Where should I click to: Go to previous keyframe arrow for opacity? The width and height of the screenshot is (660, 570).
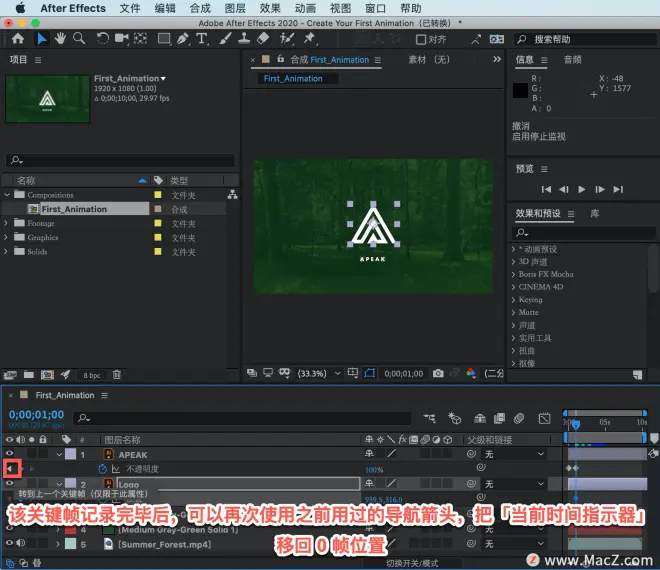tap(9, 469)
